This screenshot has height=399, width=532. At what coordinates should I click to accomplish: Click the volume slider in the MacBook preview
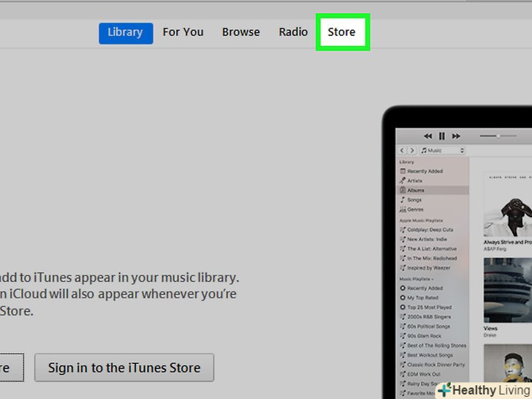tap(498, 136)
